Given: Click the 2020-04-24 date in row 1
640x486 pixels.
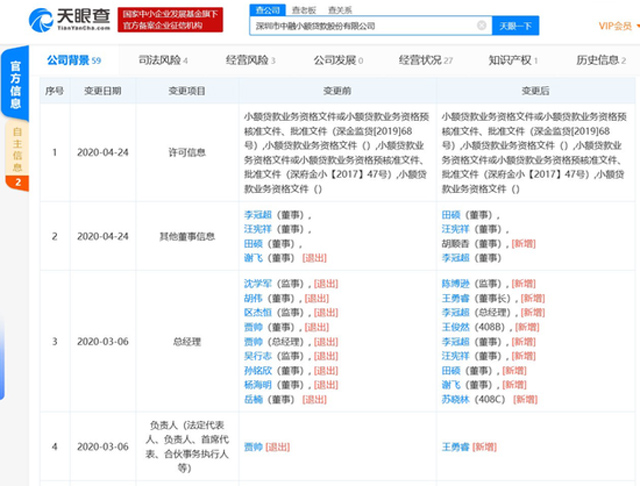Looking at the screenshot, I should click(x=102, y=153).
